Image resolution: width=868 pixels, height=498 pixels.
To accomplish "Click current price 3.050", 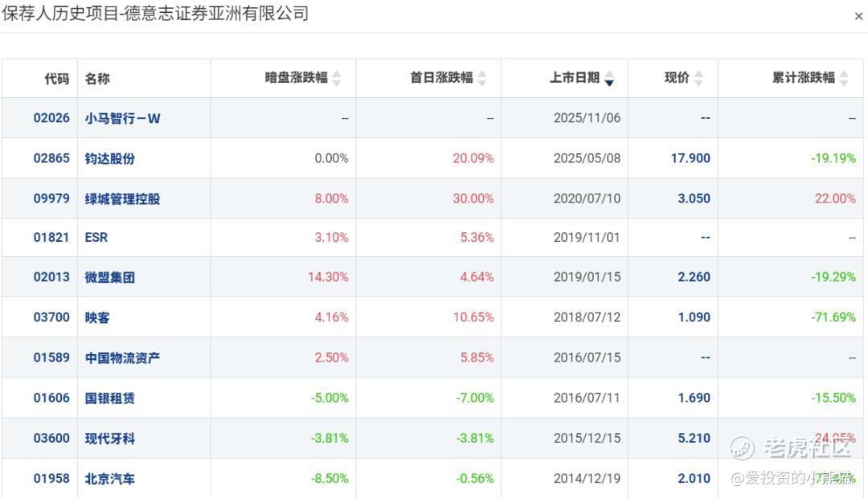I will 694,198.
